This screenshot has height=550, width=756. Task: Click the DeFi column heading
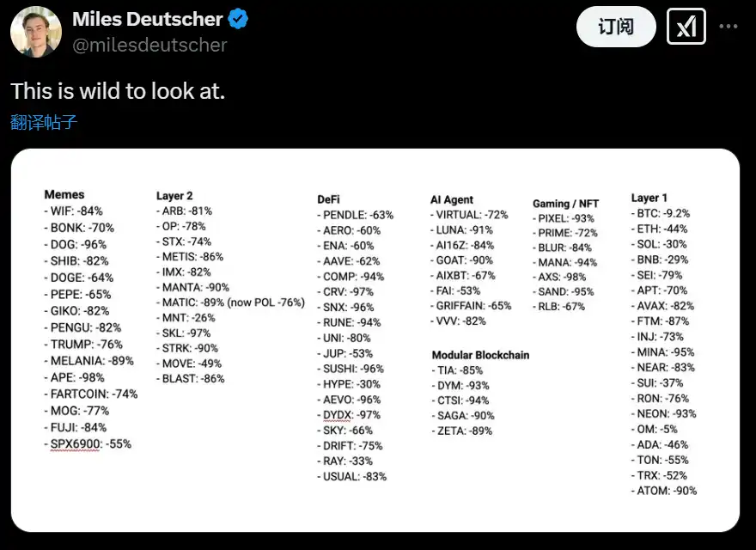click(x=329, y=199)
